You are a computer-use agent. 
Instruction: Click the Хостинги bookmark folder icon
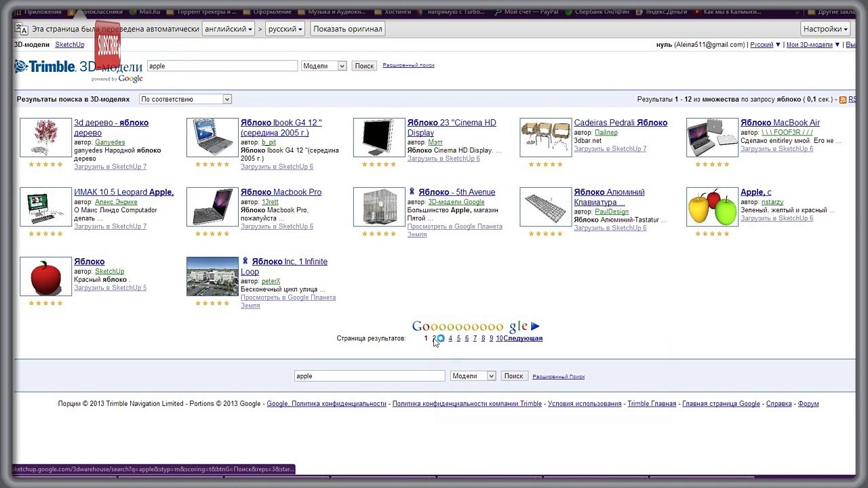pyautogui.click(x=376, y=12)
